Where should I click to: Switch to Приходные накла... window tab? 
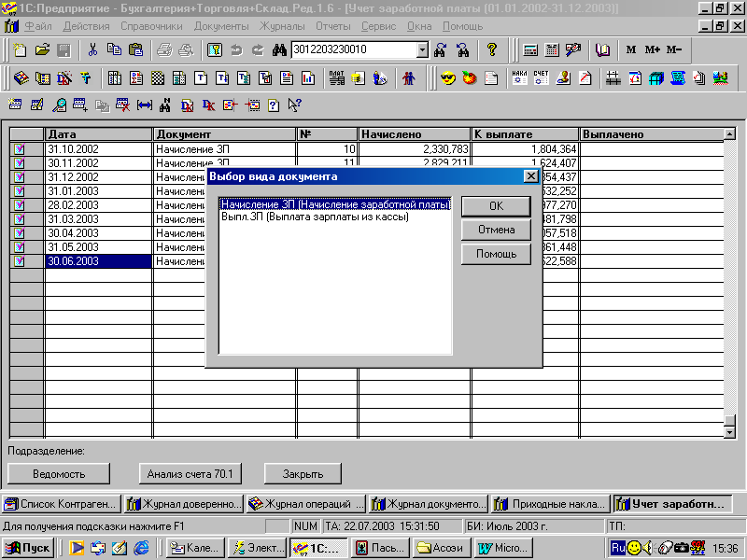(x=550, y=504)
